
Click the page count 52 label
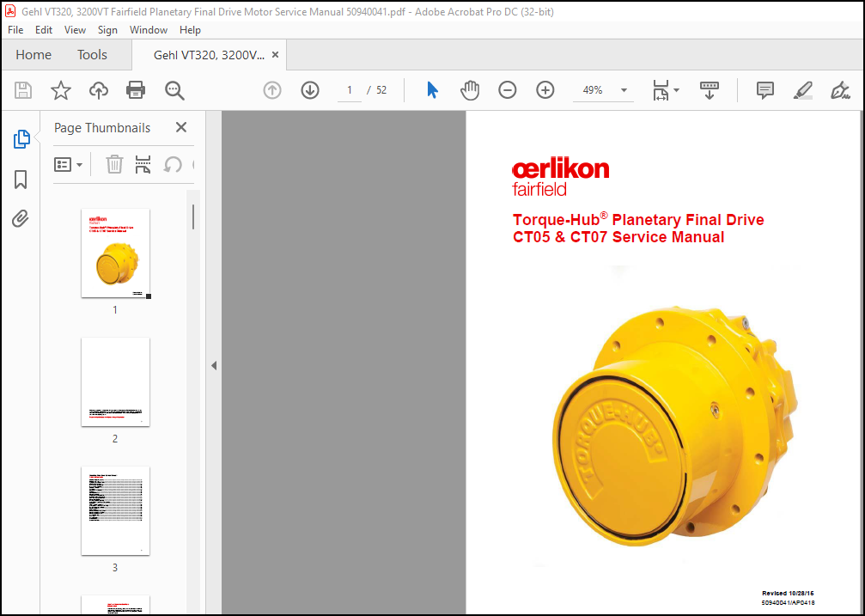(381, 90)
